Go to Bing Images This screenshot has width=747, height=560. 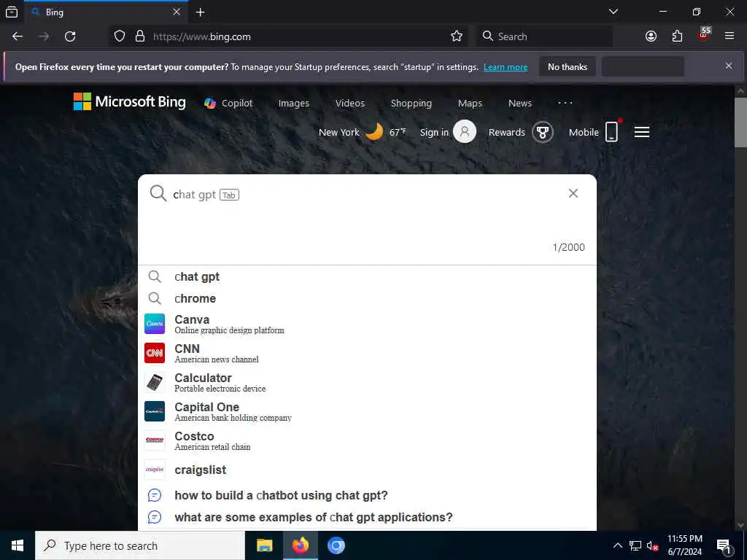[x=293, y=104]
